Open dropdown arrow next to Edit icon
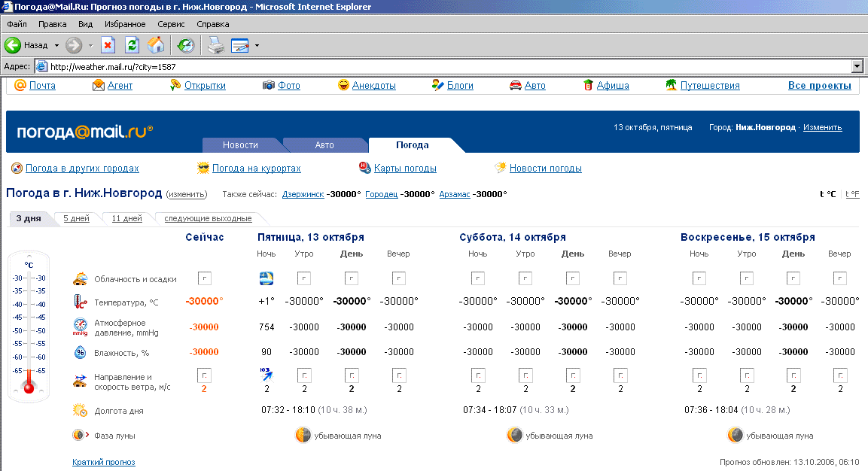Image resolution: width=868 pixels, height=471 pixels. [257, 45]
